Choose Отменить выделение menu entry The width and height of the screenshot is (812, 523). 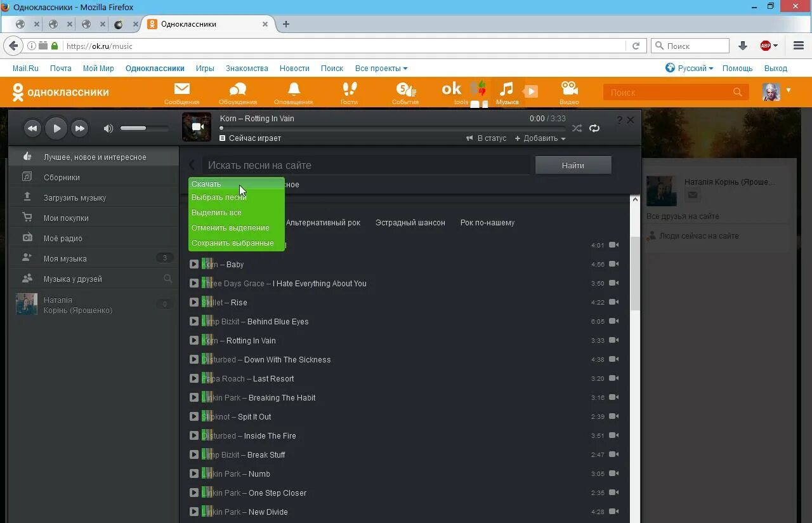tap(236, 228)
